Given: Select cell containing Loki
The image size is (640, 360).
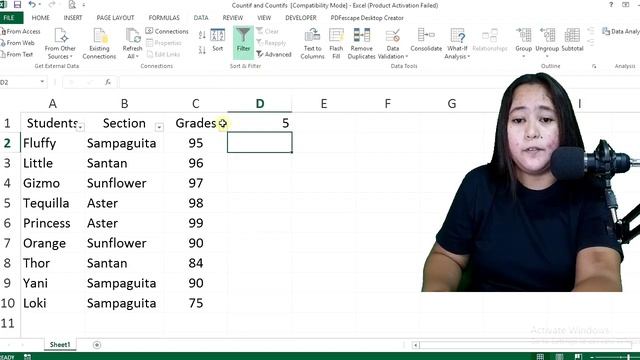Looking at the screenshot, I should click(x=52, y=303).
